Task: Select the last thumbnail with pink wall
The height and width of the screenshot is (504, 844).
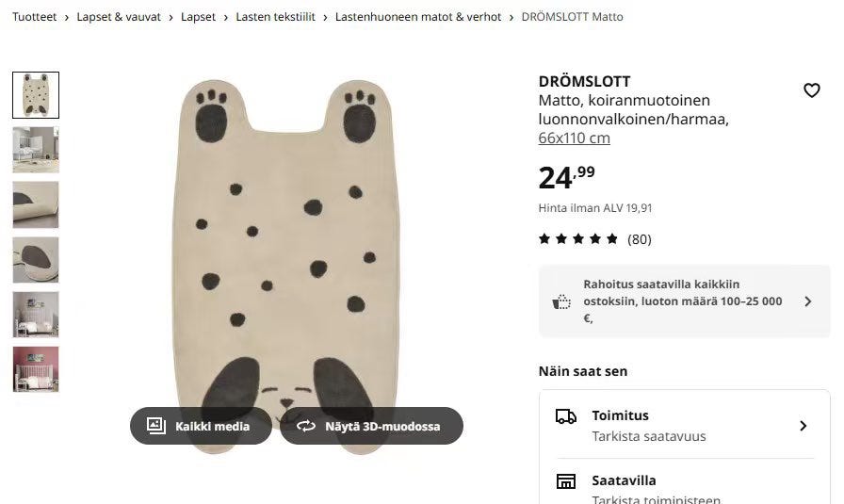Action: 36,369
